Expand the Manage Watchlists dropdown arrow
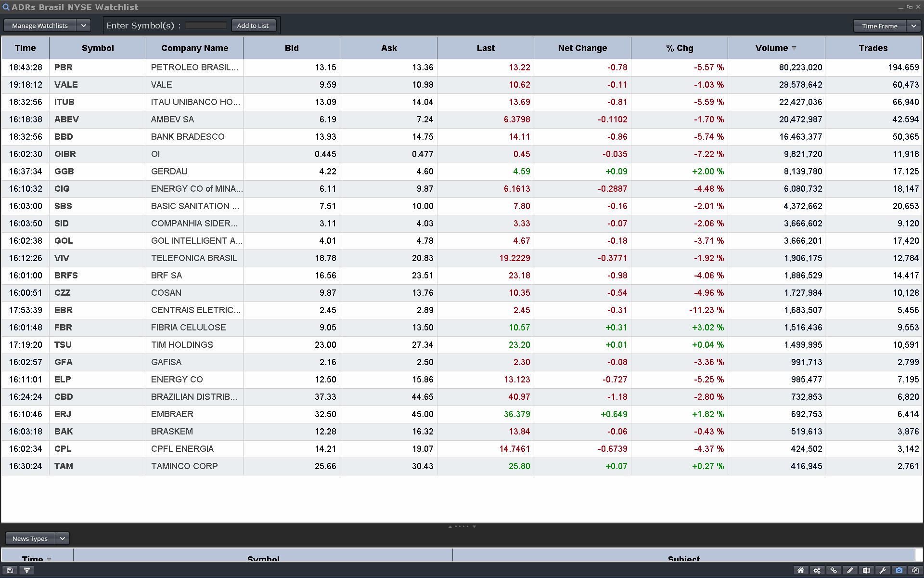Screen dimensions: 924x578 pos(83,26)
